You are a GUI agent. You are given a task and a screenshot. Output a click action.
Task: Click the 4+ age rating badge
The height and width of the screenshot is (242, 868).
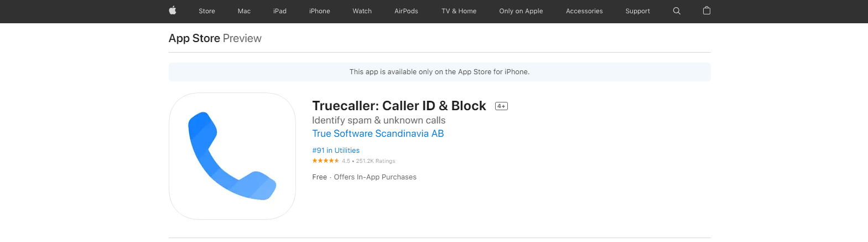click(501, 106)
